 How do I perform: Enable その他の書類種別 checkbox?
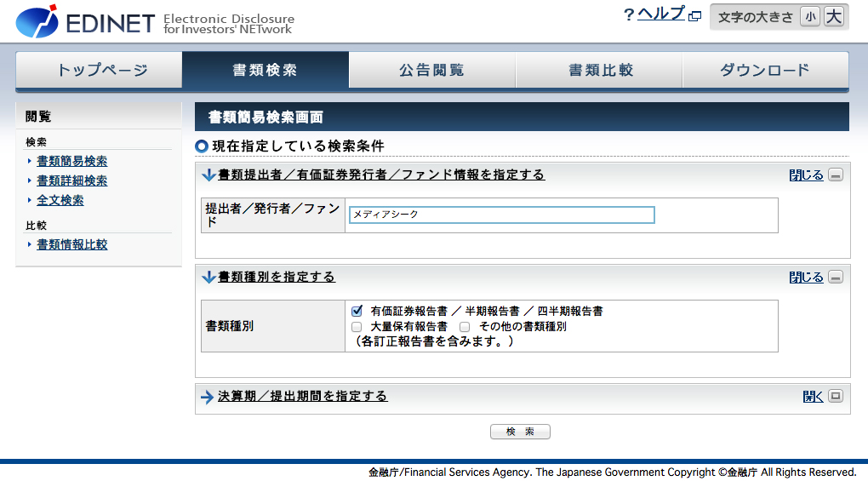465,326
